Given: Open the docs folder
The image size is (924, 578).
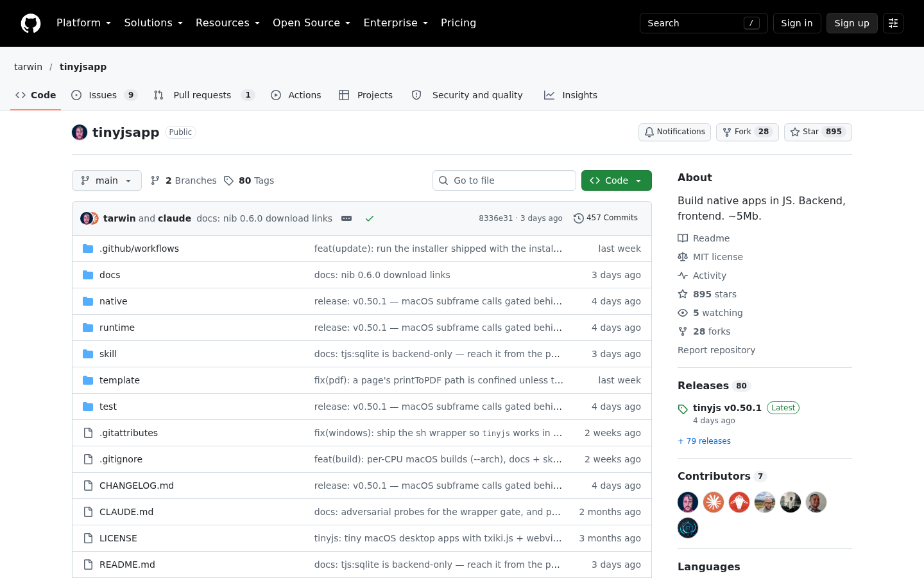Looking at the screenshot, I should coord(110,275).
